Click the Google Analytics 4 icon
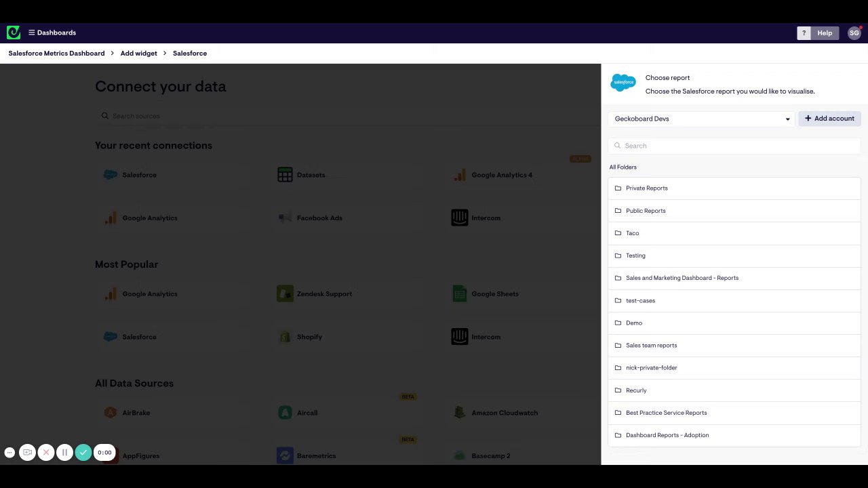The image size is (868, 488). (x=460, y=175)
